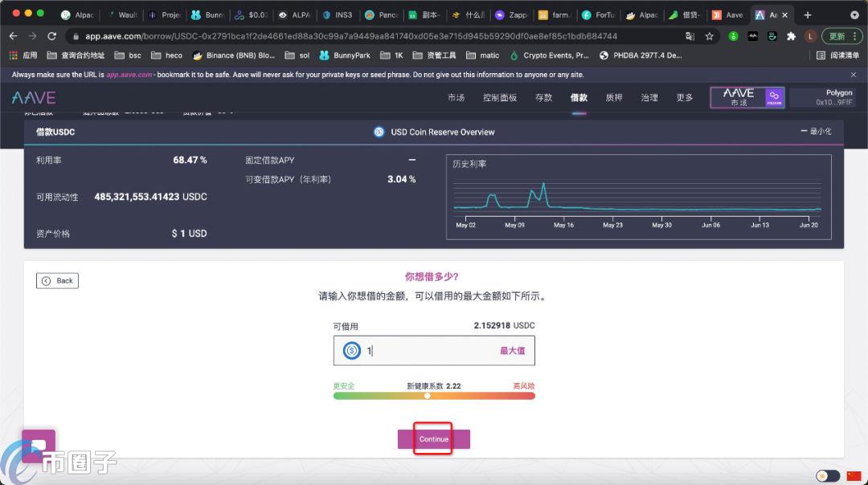Click the 更新 browser update button
This screenshot has width=868, height=485.
click(841, 36)
